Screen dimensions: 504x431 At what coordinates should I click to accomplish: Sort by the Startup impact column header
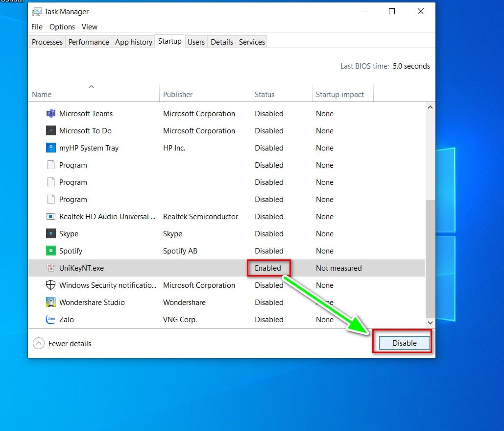point(343,94)
